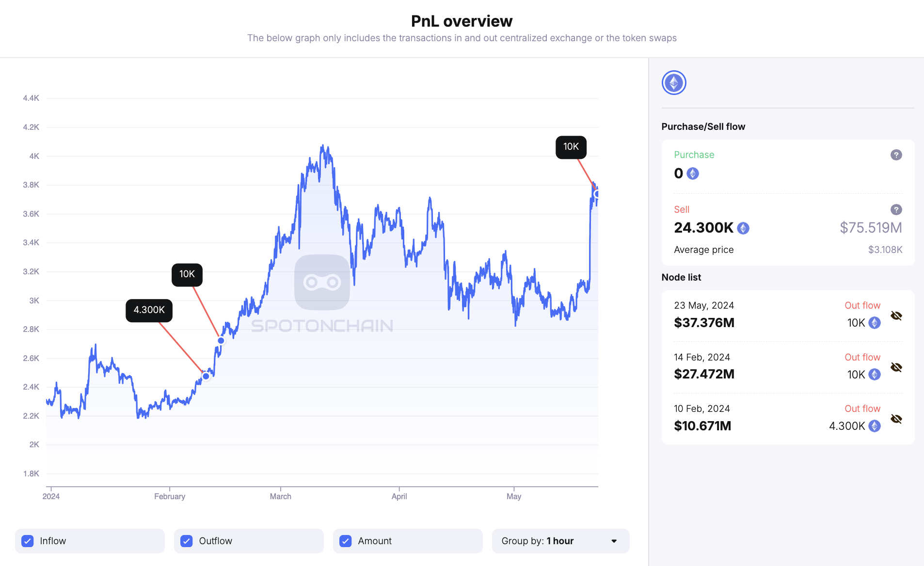
Task: Click Ethereum icon in the 23 May node
Action: [875, 323]
